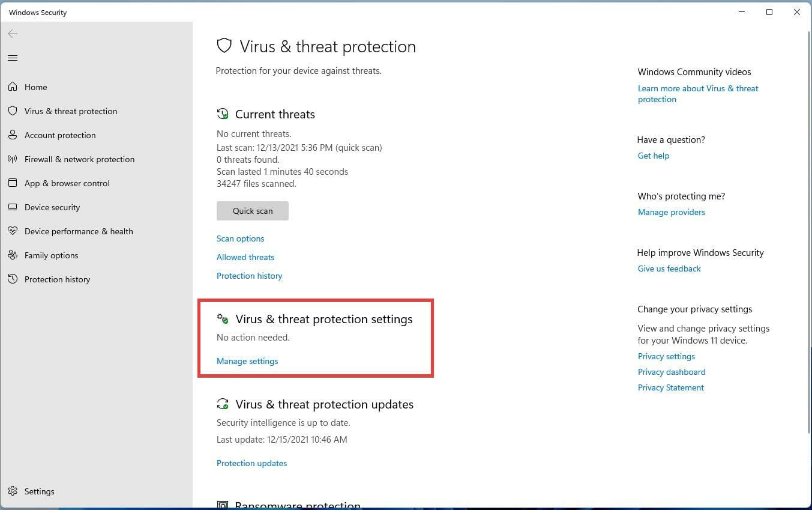Open Account protection person icon

pos(13,135)
